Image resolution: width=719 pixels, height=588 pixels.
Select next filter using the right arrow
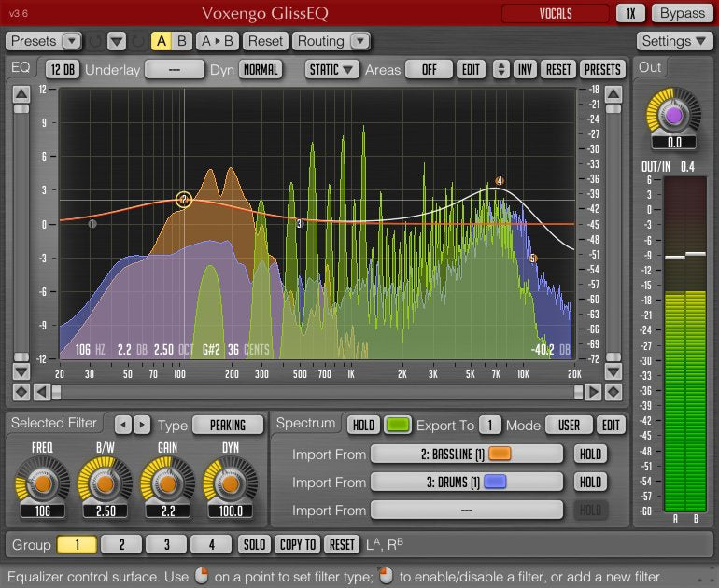[142, 425]
